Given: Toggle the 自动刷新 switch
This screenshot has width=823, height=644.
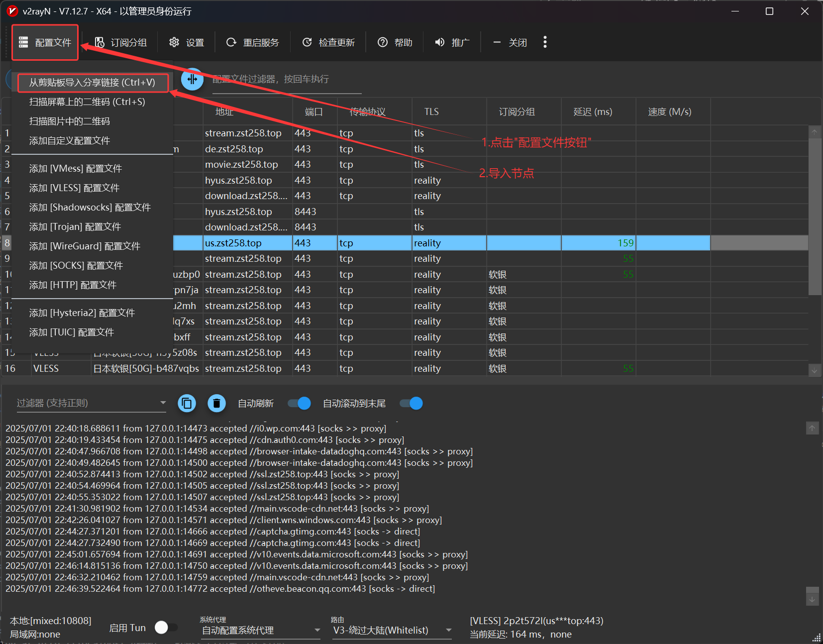Looking at the screenshot, I should [300, 403].
